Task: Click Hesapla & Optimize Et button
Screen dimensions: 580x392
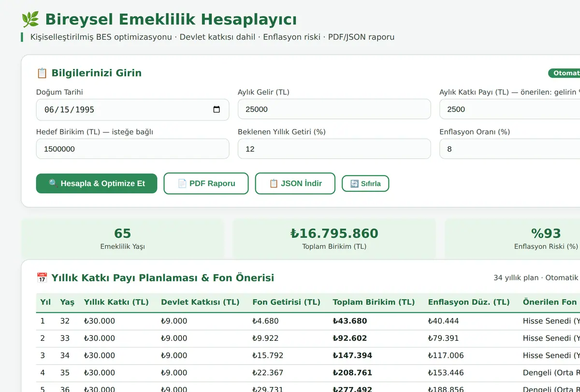Action: click(x=97, y=184)
